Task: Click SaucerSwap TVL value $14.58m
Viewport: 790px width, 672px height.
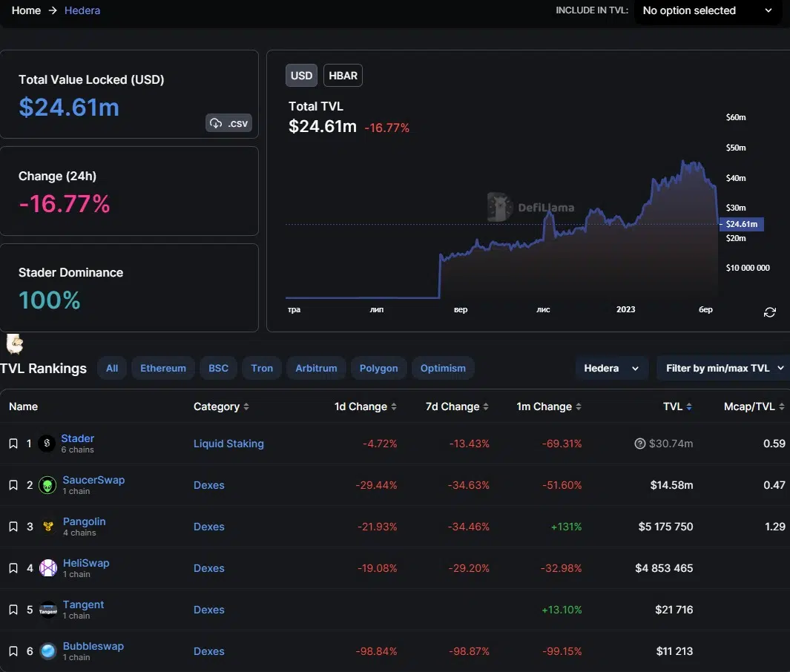Action: [671, 485]
